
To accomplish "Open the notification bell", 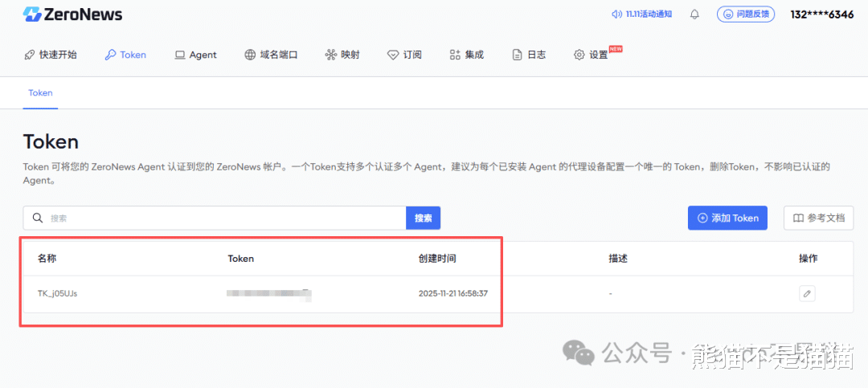I will [694, 14].
